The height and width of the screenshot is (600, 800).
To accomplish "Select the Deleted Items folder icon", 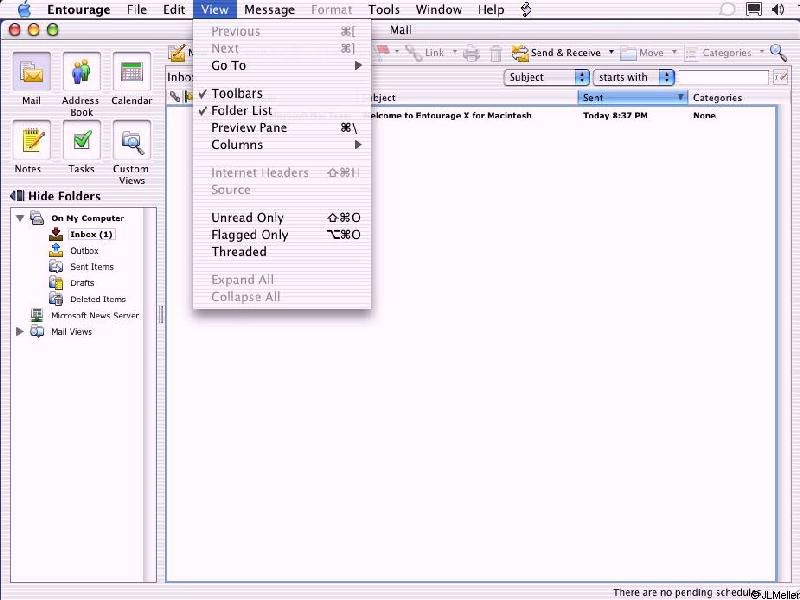I will pos(56,299).
